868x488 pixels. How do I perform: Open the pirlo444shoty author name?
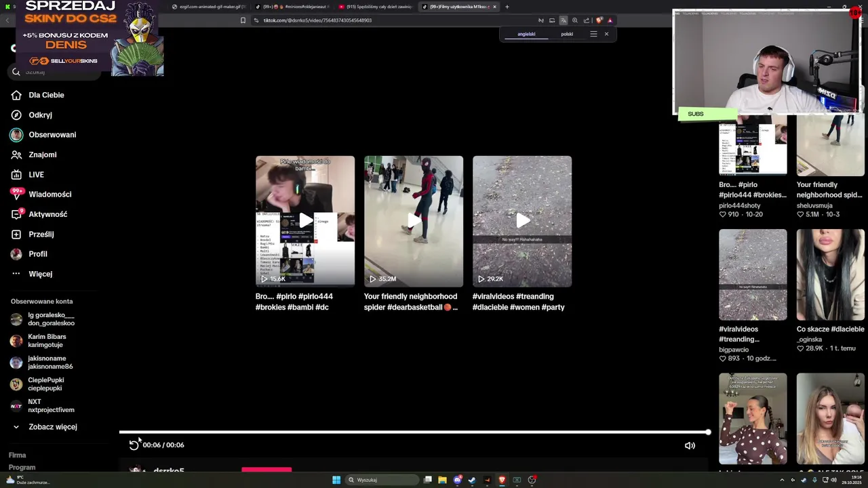(740, 205)
